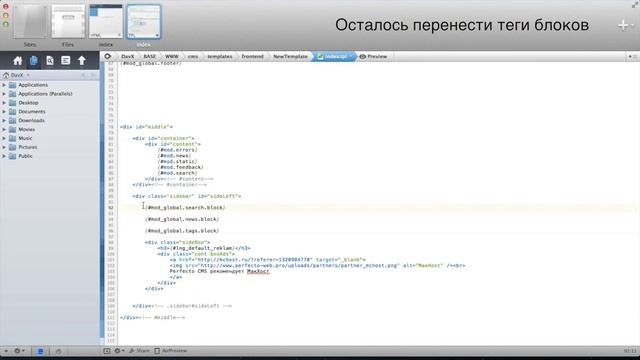Open the editor gear menu in status bar
The width and height of the screenshot is (640, 360).
(x=119, y=351)
